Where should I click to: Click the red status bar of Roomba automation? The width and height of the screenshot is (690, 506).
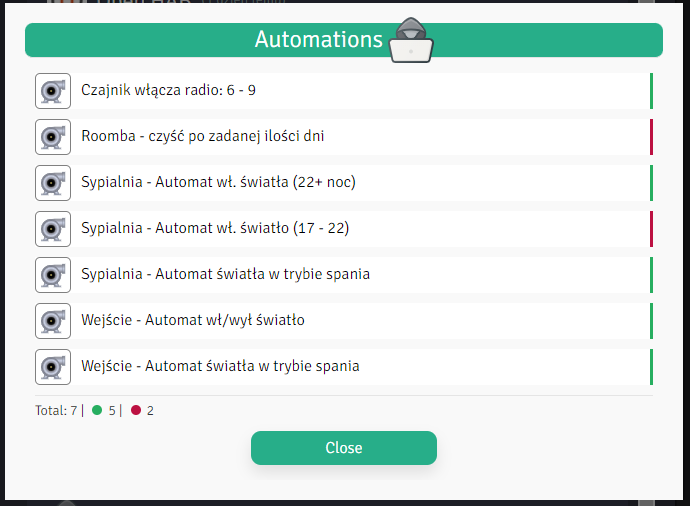[x=651, y=137]
